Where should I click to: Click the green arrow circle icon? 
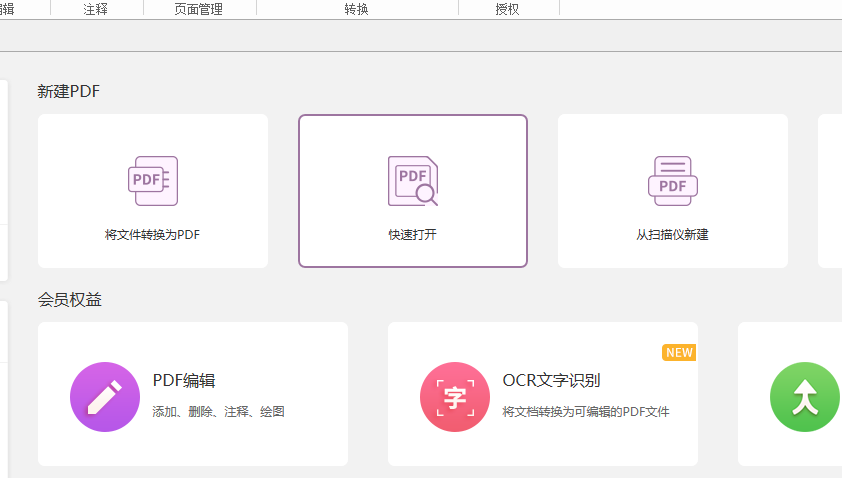(x=805, y=397)
